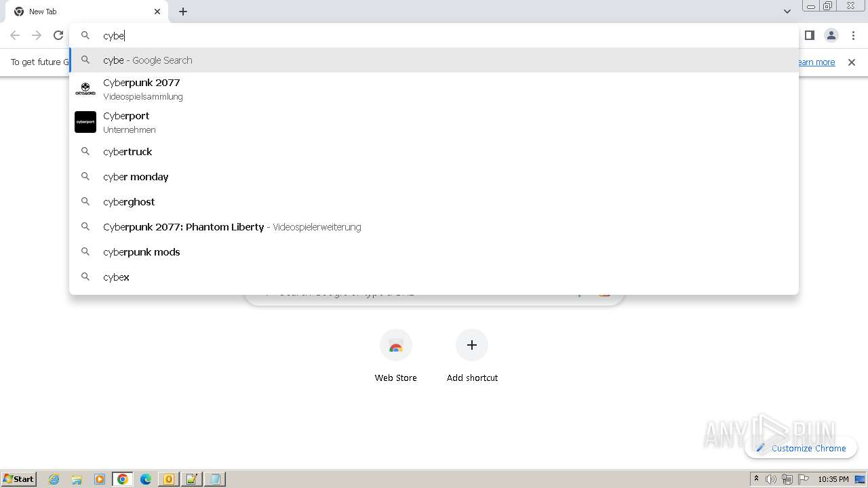Open the media player taskbar icon

pyautogui.click(x=100, y=479)
